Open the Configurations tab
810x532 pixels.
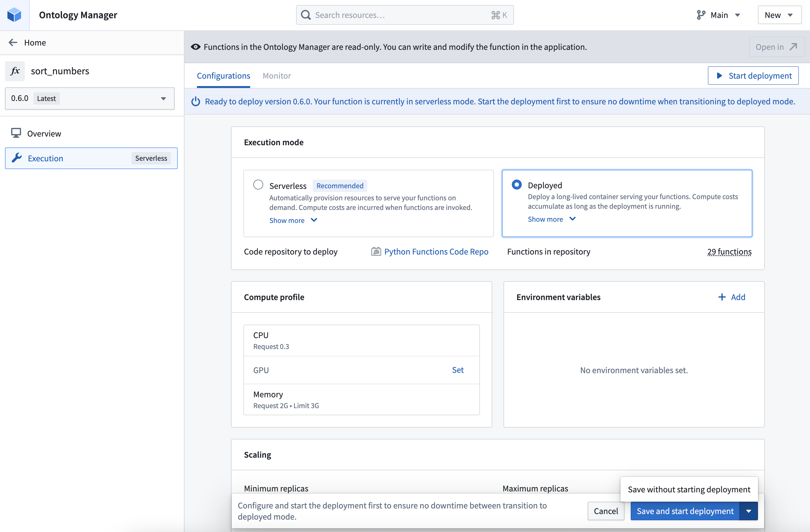point(223,76)
